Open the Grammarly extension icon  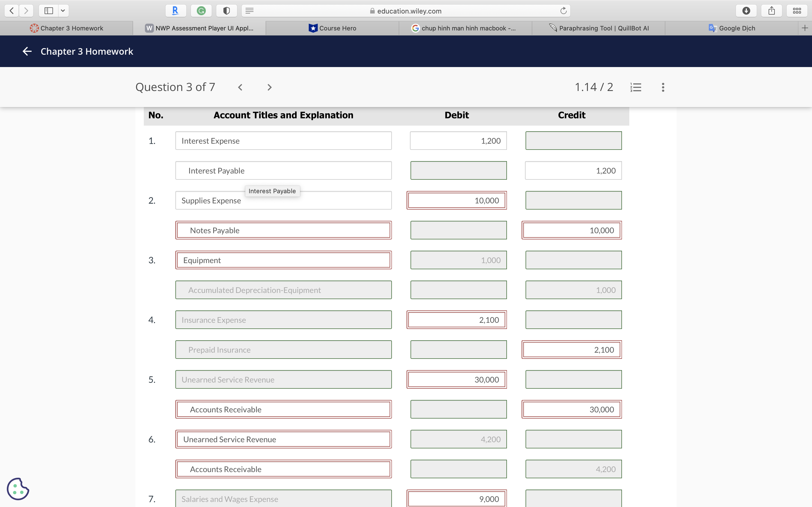201,11
